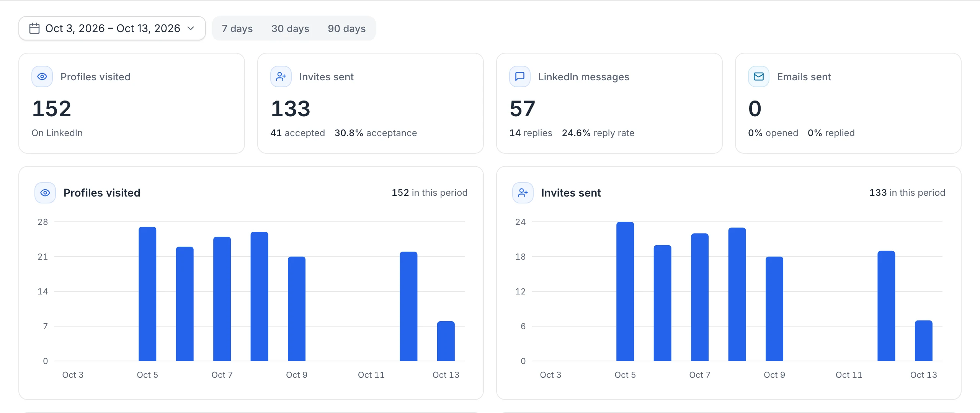Click the calendar icon in date picker
This screenshot has height=413, width=980.
tap(34, 28)
